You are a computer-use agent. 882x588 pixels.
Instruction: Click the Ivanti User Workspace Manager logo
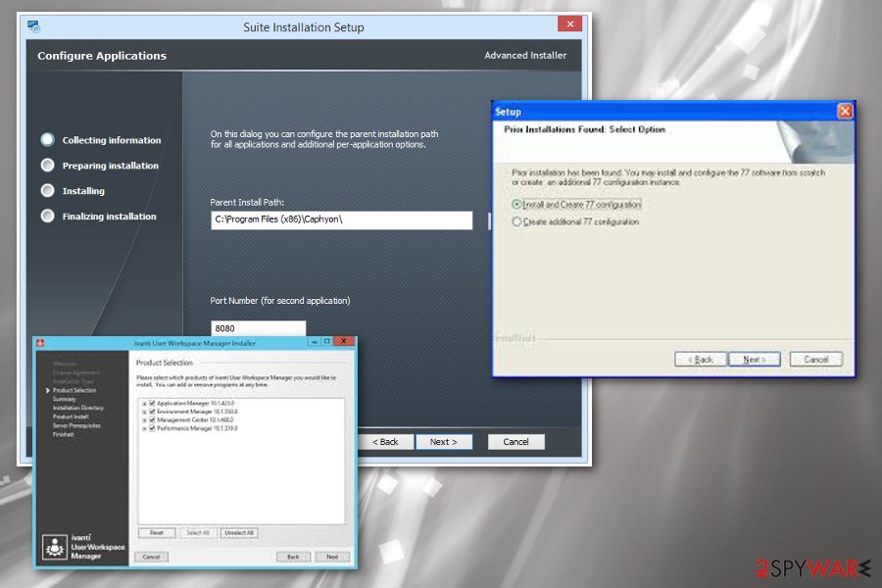click(55, 547)
